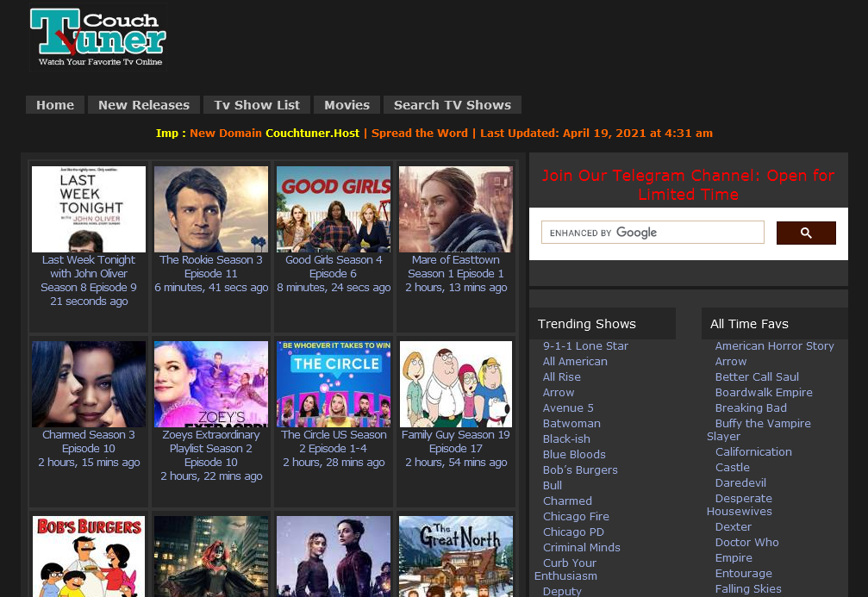868x597 pixels.
Task: Select Black-ish in Trending Shows
Action: pos(566,438)
